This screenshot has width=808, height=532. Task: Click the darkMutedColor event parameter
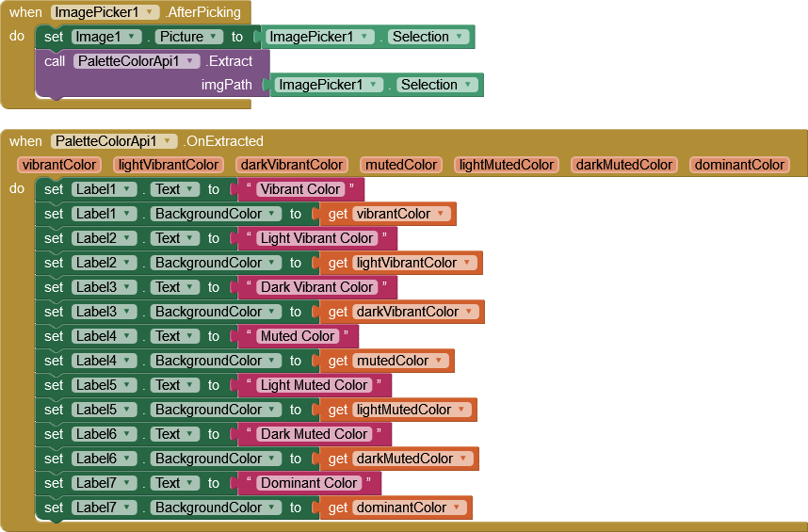coord(624,165)
